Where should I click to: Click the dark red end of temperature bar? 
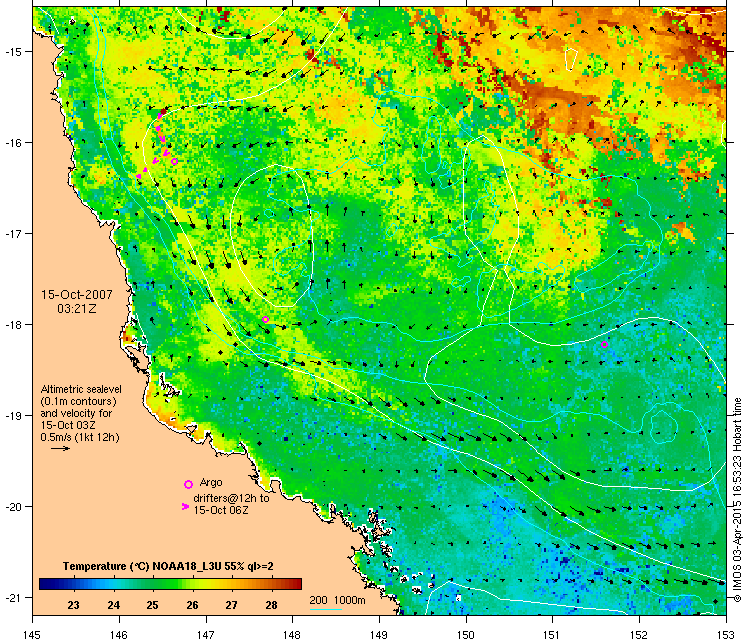point(296,584)
